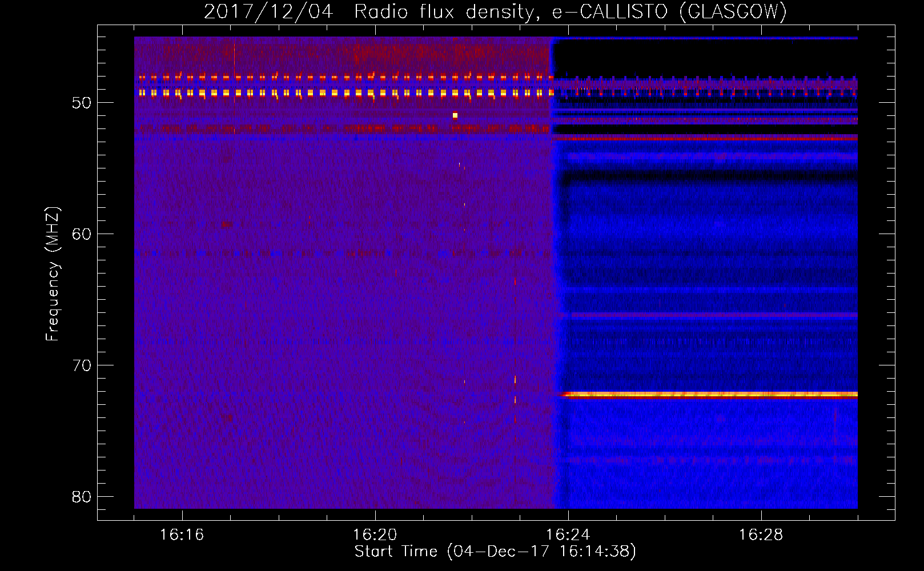Select the 16:28 time tick label
Image resolution: width=924 pixels, height=571 pixels.
point(761,534)
